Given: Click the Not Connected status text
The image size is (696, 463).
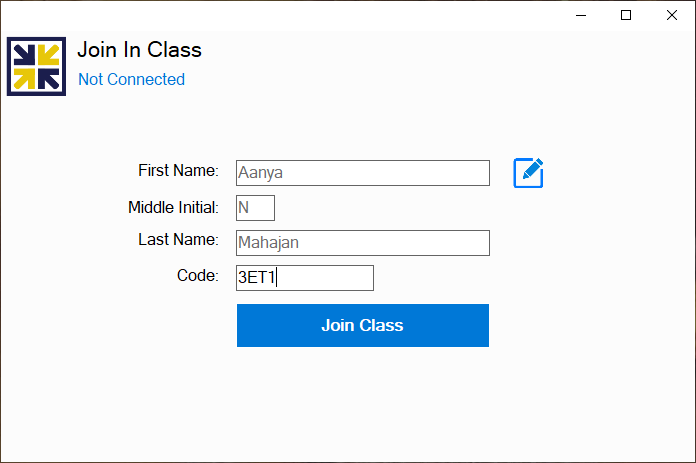Looking at the screenshot, I should pos(131,80).
